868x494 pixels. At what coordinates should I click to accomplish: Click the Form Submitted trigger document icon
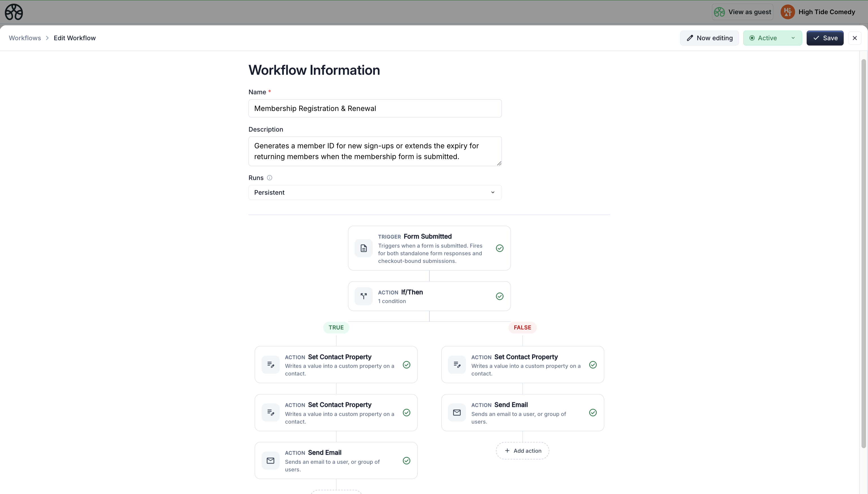[x=364, y=248]
